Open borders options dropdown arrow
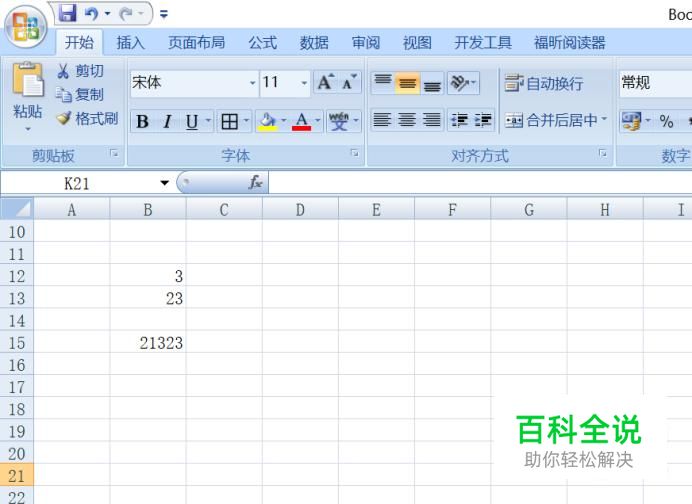This screenshot has width=692, height=504. [x=246, y=120]
